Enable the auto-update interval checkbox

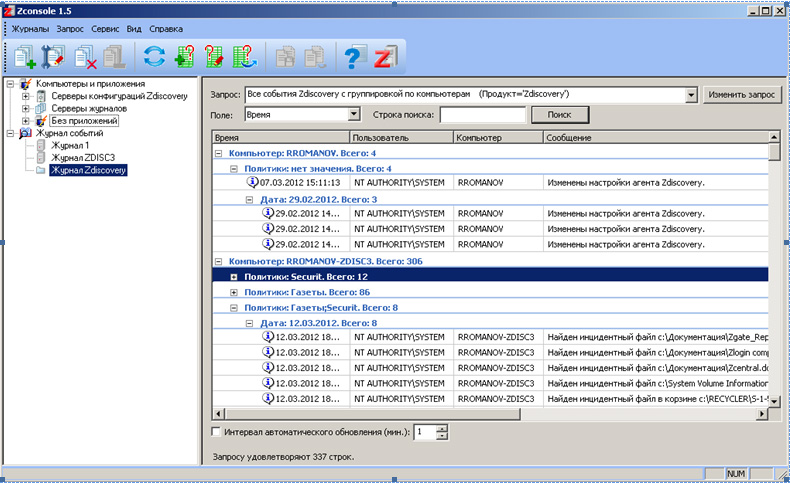217,432
